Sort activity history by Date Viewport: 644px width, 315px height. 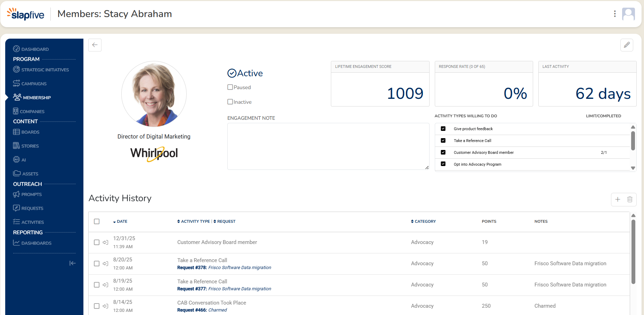pos(120,221)
